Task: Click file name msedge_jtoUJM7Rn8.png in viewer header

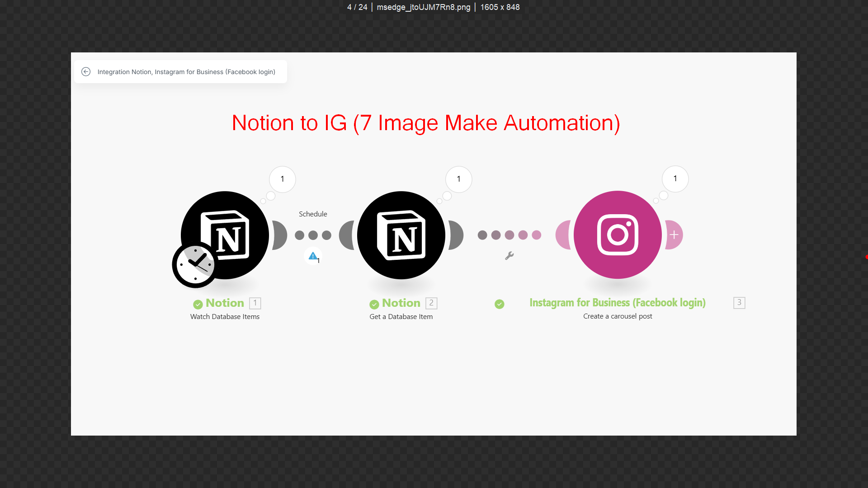Action: [424, 7]
